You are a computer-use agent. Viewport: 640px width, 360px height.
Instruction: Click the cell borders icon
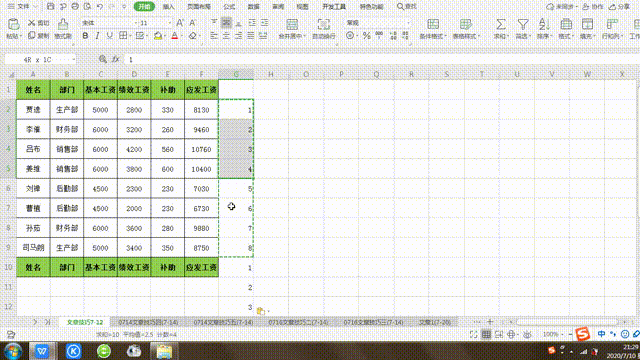[123, 36]
